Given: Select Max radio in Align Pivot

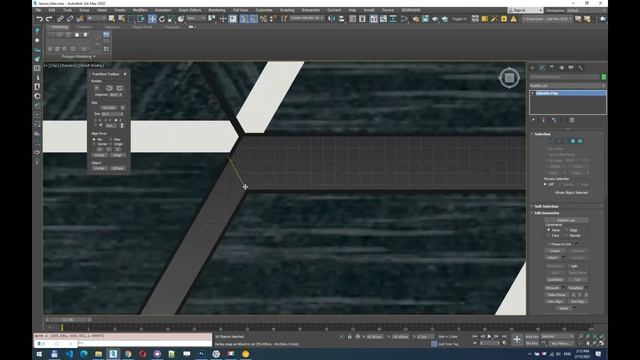Looking at the screenshot, I should tap(111, 140).
